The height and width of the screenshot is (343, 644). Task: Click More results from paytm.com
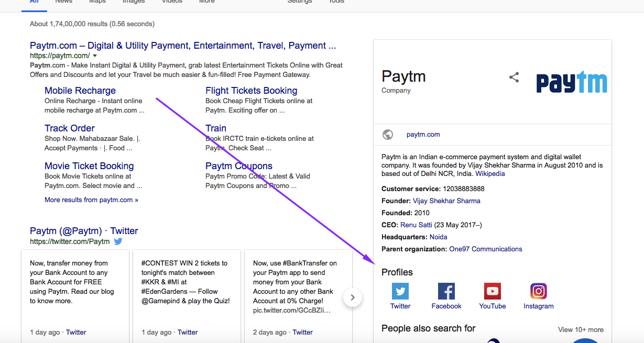point(91,200)
